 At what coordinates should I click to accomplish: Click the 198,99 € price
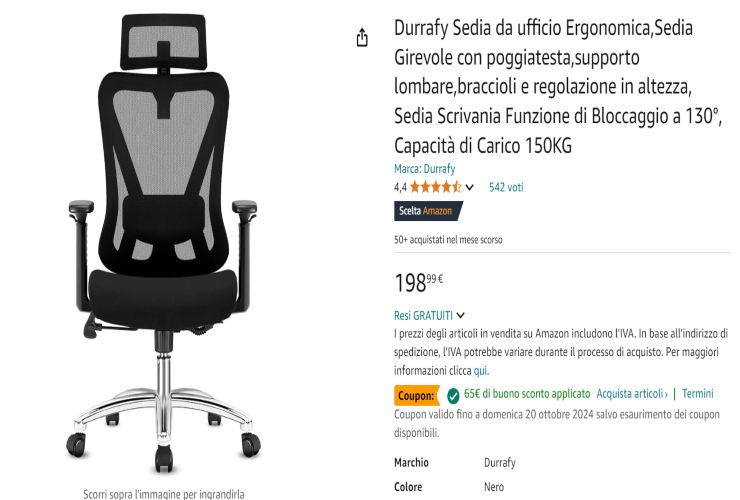click(419, 283)
